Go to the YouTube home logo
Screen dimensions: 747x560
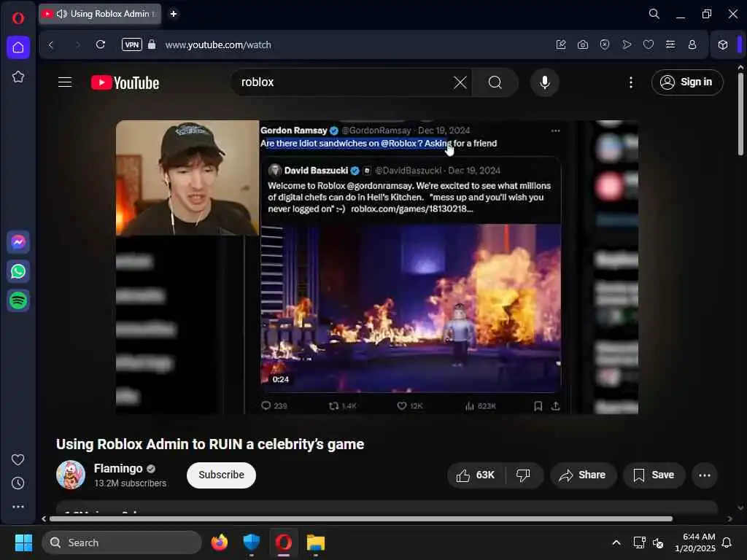tap(125, 82)
